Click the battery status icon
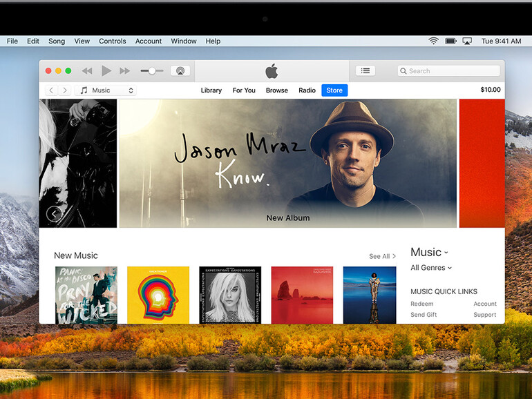The height and width of the screenshot is (399, 532). tap(451, 41)
